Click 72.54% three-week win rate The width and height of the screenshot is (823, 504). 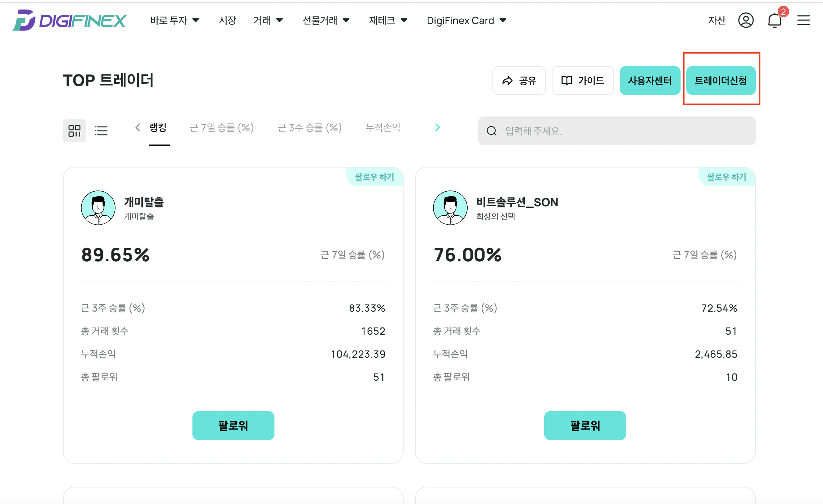(x=719, y=308)
